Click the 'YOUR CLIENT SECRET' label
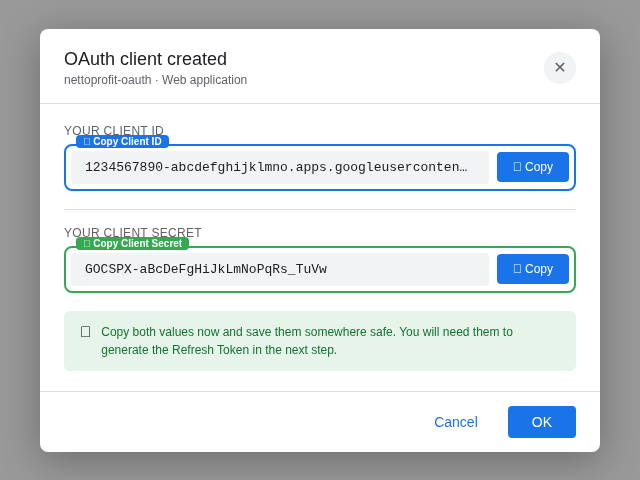This screenshot has width=640, height=480. pos(133,232)
